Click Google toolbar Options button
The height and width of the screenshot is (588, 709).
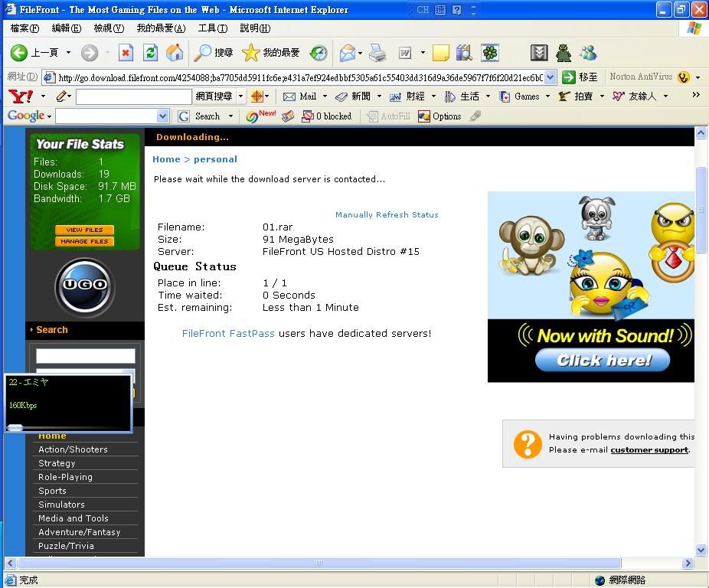pyautogui.click(x=440, y=116)
